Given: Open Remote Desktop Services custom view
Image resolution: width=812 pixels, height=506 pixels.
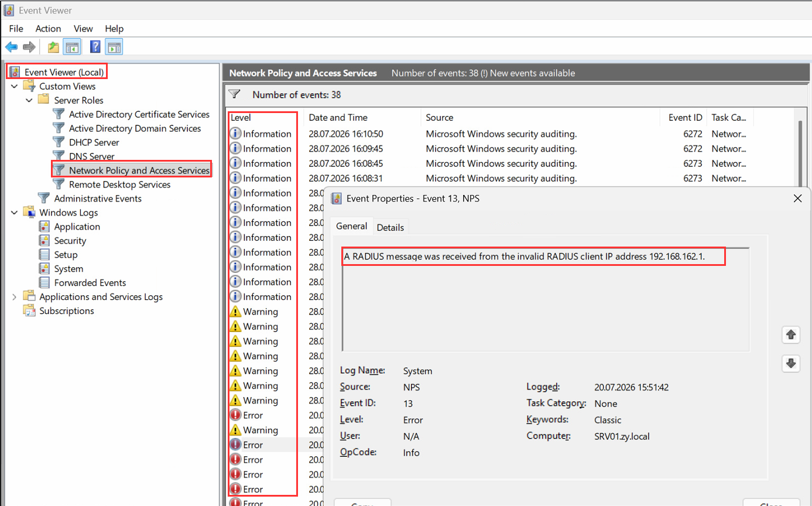Looking at the screenshot, I should point(119,184).
